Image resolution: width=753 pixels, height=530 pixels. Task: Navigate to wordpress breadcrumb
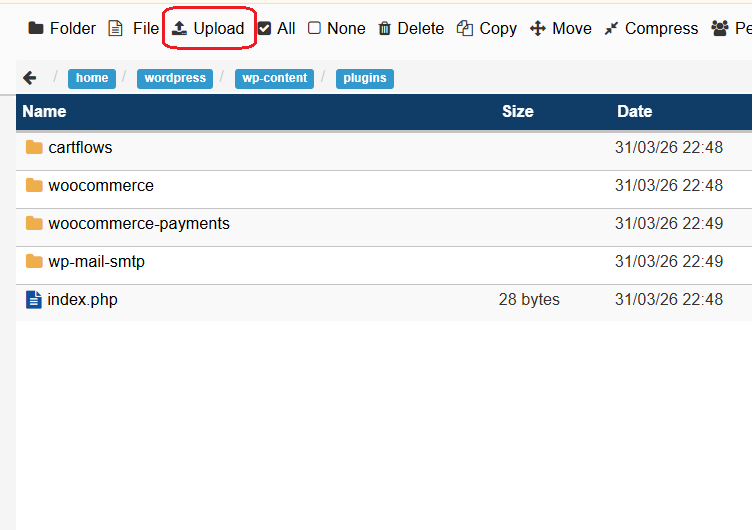(175, 78)
